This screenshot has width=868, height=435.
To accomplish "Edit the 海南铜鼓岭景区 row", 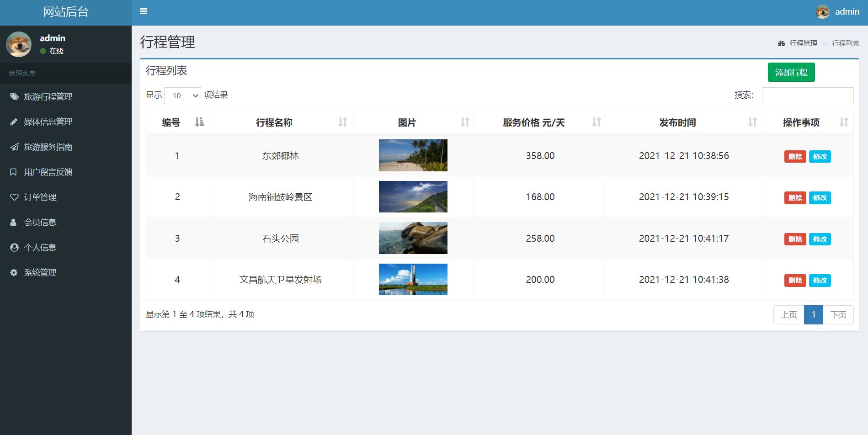I will (820, 197).
